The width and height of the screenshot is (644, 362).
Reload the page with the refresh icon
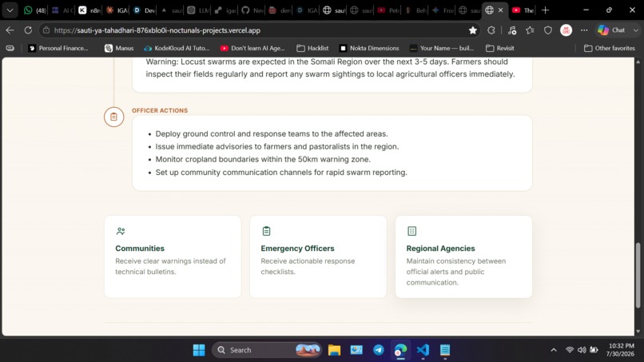click(x=28, y=30)
